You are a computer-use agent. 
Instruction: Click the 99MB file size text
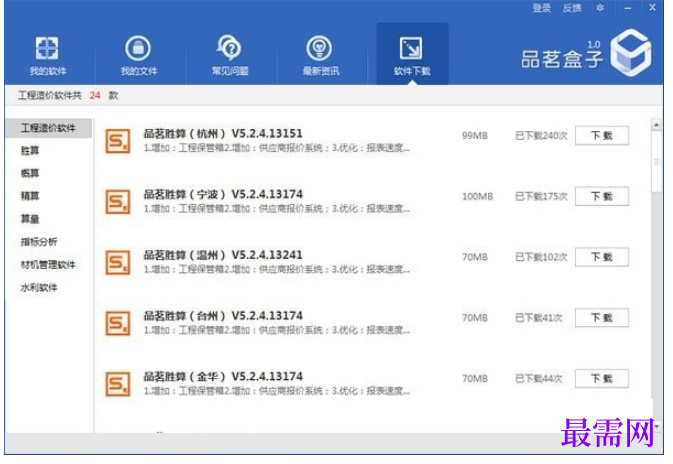pos(475,136)
